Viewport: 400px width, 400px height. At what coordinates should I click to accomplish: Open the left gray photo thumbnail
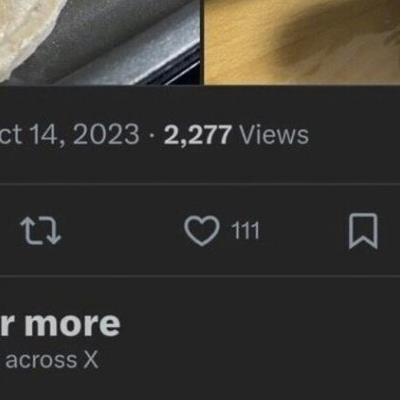tap(100, 42)
